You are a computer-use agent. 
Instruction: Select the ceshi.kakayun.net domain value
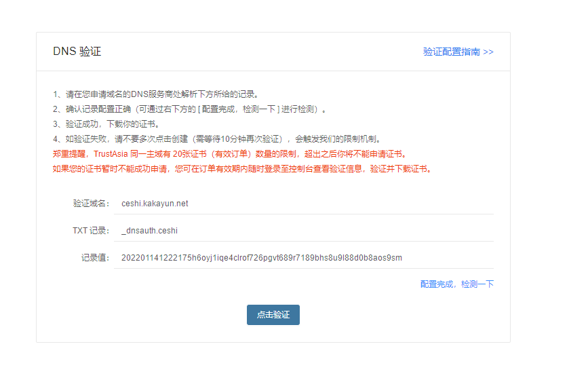tap(155, 204)
